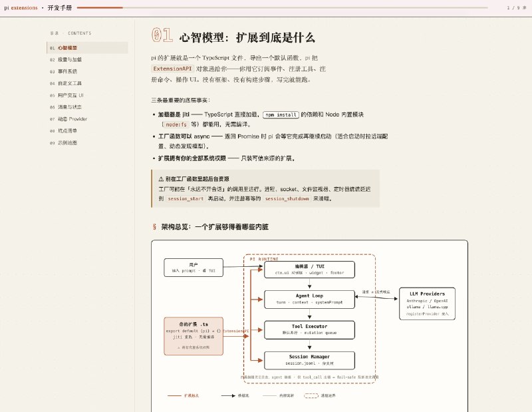The height and width of the screenshot is (412, 532).
Task: Click the warning triangle icon in callout
Action: click(161, 179)
